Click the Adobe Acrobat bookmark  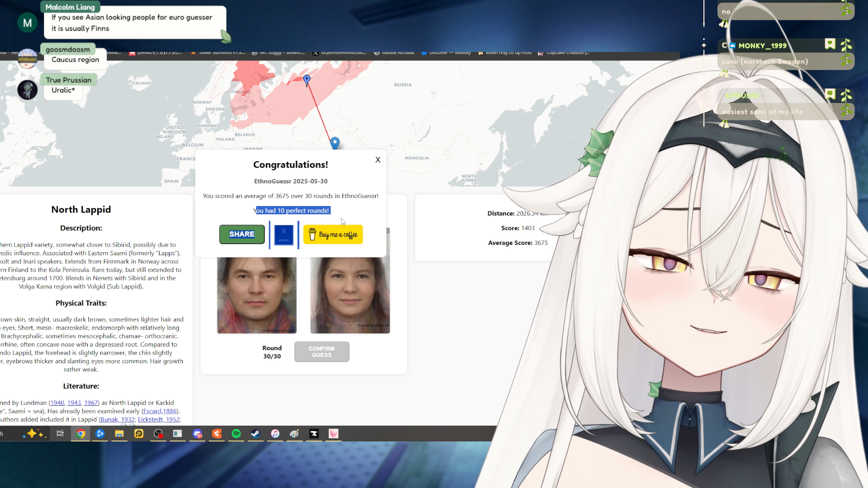(394, 53)
